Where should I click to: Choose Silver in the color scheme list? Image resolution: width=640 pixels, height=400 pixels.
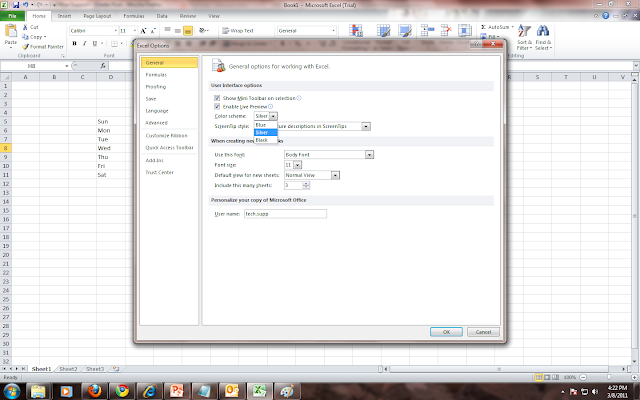[x=265, y=132]
